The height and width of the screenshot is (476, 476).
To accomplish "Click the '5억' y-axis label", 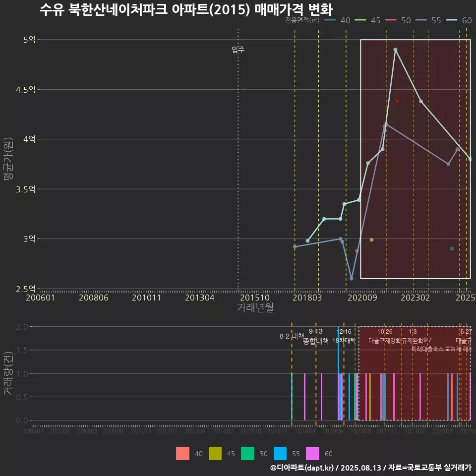I will click(29, 40).
